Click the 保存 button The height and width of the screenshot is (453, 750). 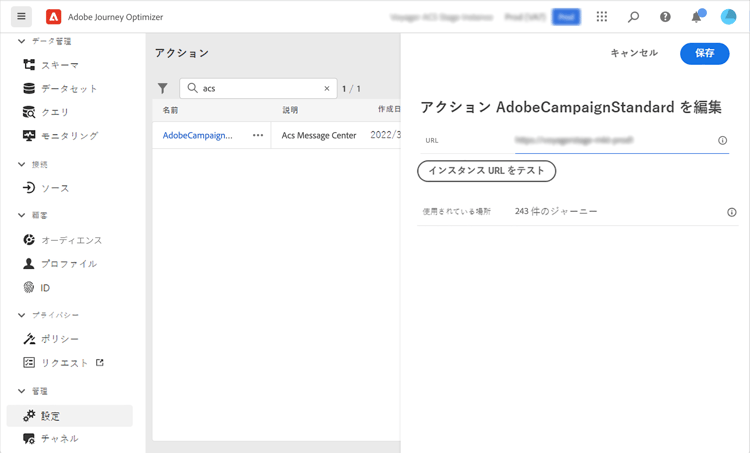[704, 53]
